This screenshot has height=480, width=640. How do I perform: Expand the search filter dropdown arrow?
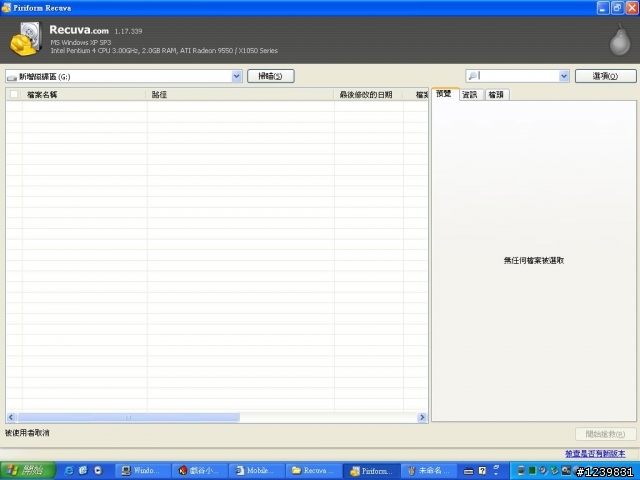click(564, 76)
